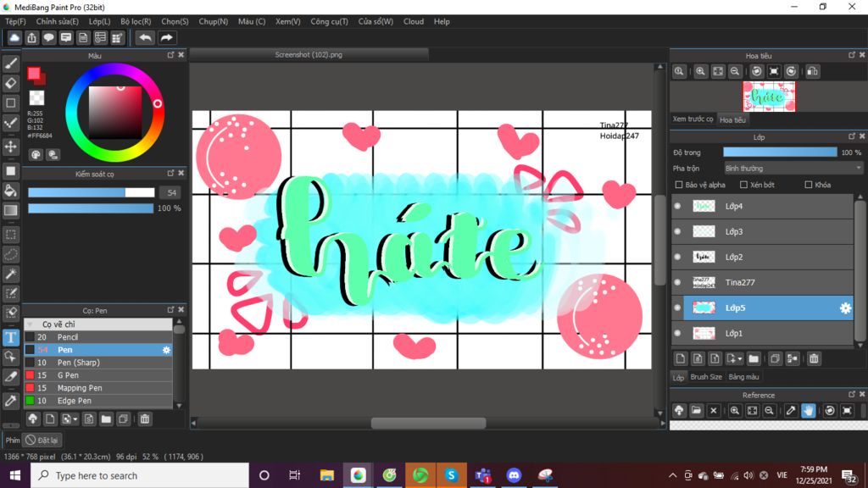Click the Đặt lại reset button
This screenshot has width=868, height=488.
(42, 440)
